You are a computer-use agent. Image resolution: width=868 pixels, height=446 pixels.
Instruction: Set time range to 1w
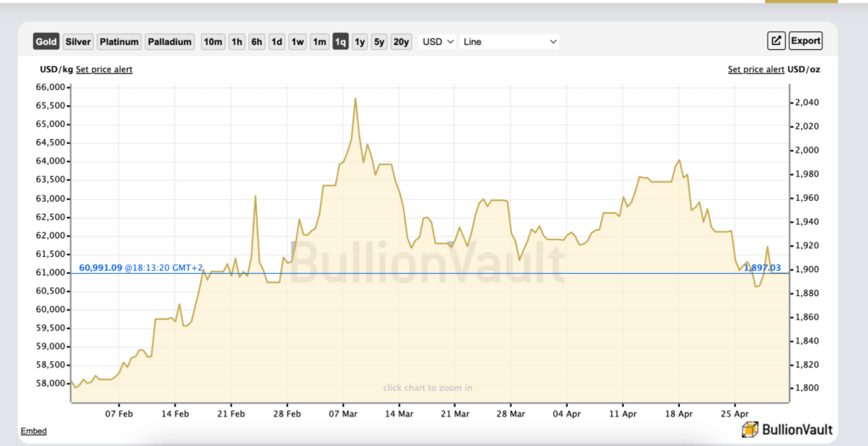298,42
